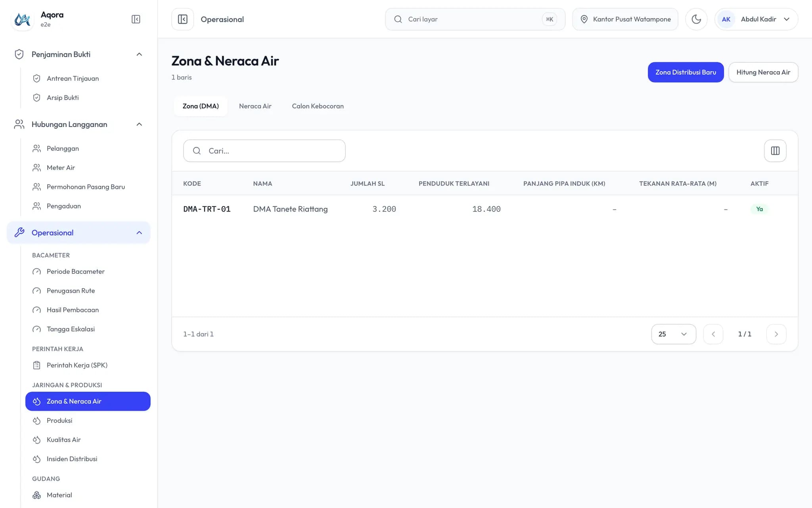
Task: Click the Ya active status badge
Action: tap(759, 209)
